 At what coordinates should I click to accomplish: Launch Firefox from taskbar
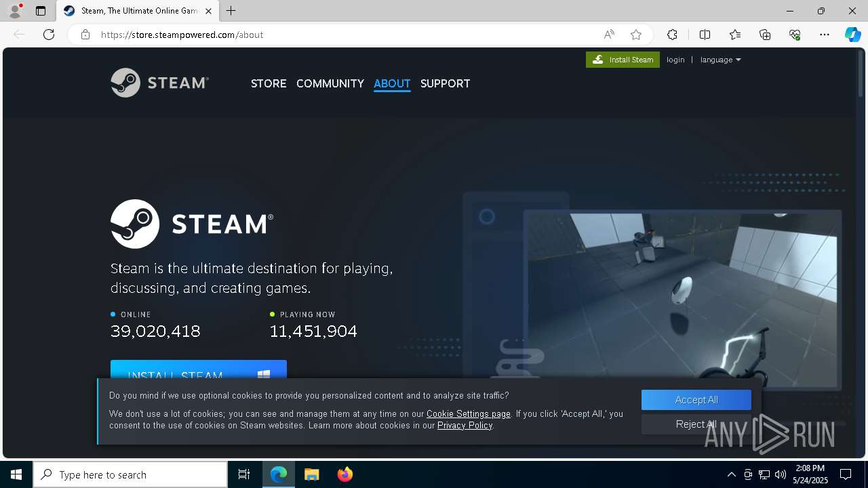pyautogui.click(x=345, y=474)
